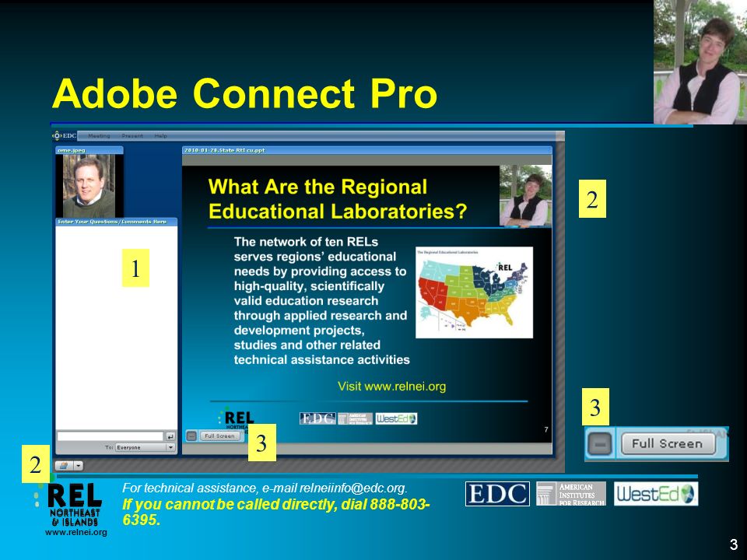
Task: Follow the 'Visit www.relnei.org' link in the shared slide
Action: [x=391, y=387]
